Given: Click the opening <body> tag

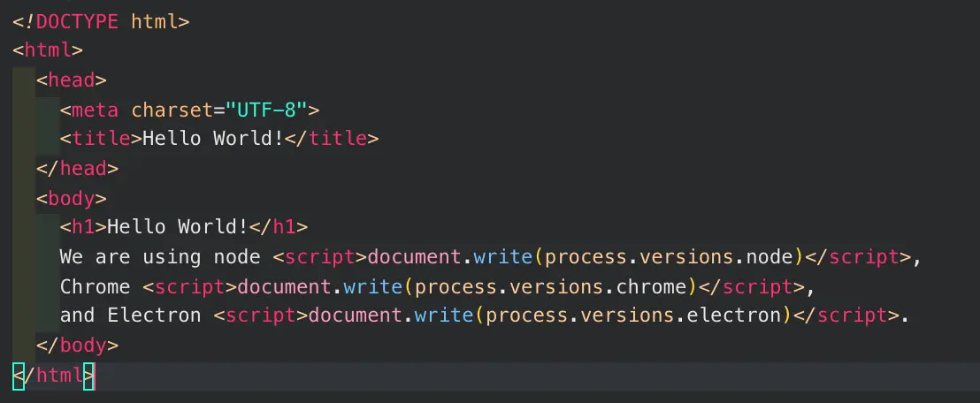Looking at the screenshot, I should click(72, 199).
